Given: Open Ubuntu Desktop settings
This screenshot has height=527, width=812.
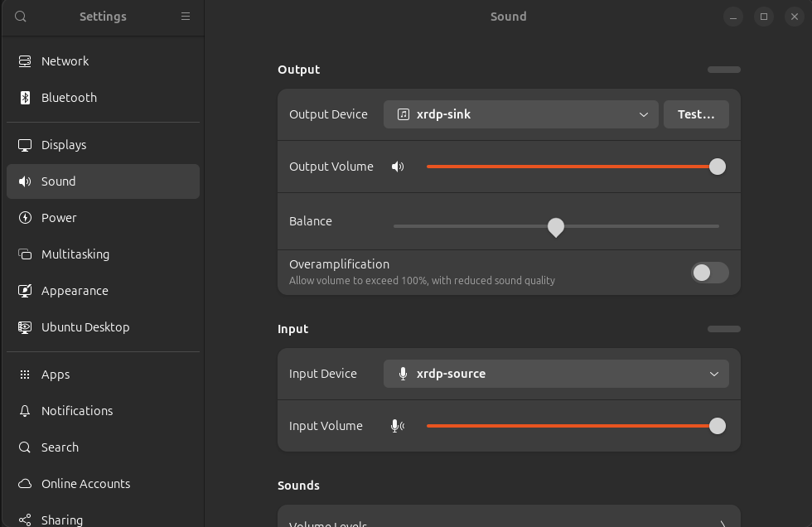Looking at the screenshot, I should click(103, 327).
